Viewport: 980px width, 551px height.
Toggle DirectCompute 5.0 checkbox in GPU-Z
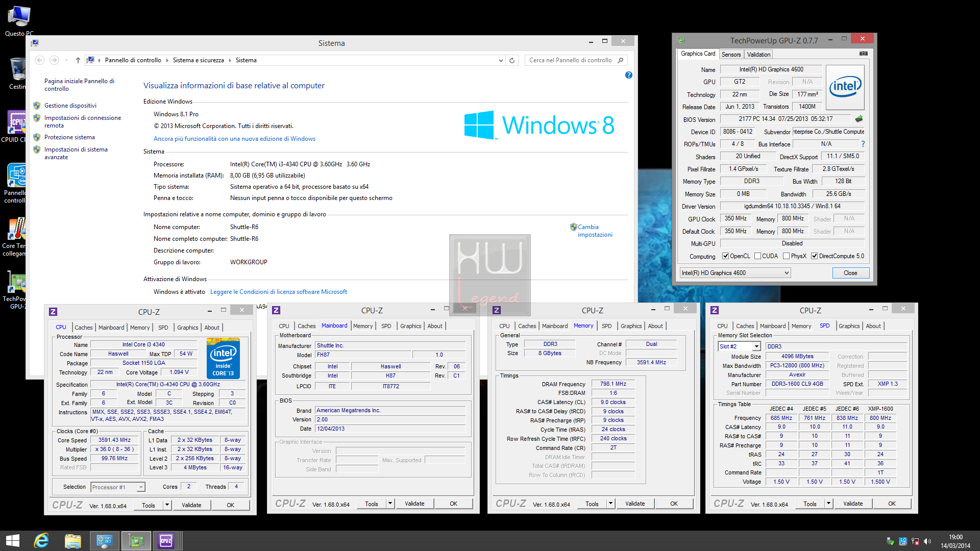pyautogui.click(x=814, y=256)
